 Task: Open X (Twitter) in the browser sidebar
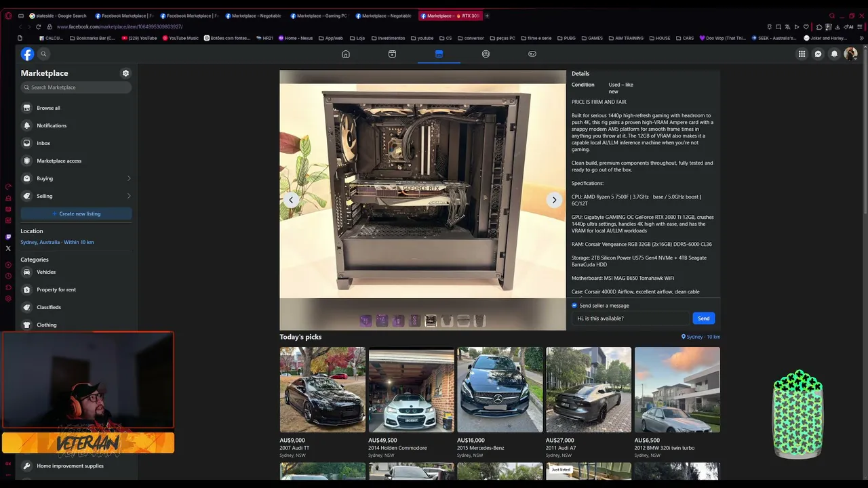point(8,248)
